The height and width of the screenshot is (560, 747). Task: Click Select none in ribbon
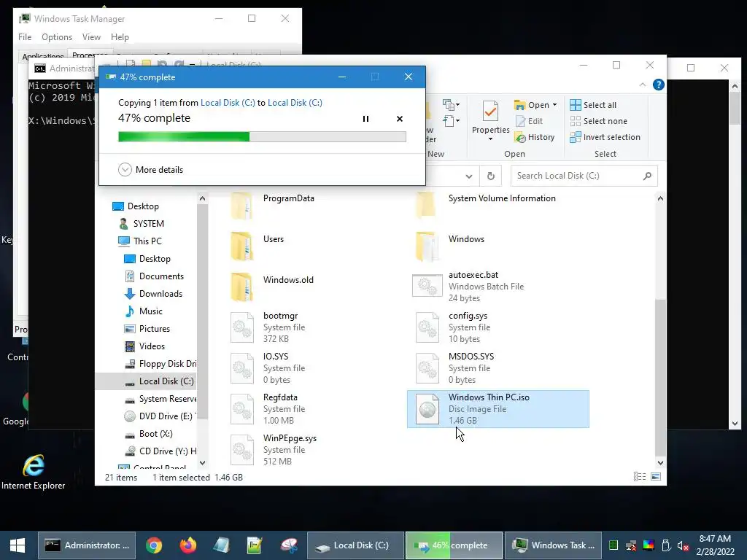point(598,121)
